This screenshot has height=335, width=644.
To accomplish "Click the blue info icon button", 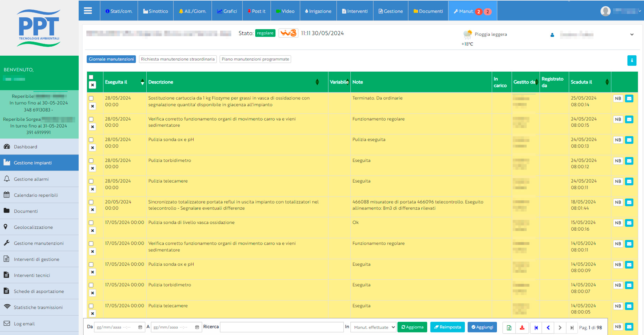I will (x=632, y=61).
